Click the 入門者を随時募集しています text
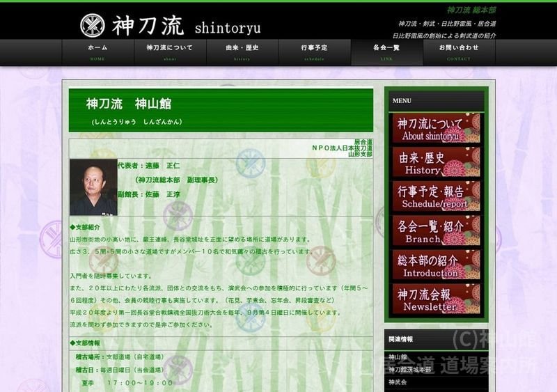The image size is (557, 392). click(111, 276)
